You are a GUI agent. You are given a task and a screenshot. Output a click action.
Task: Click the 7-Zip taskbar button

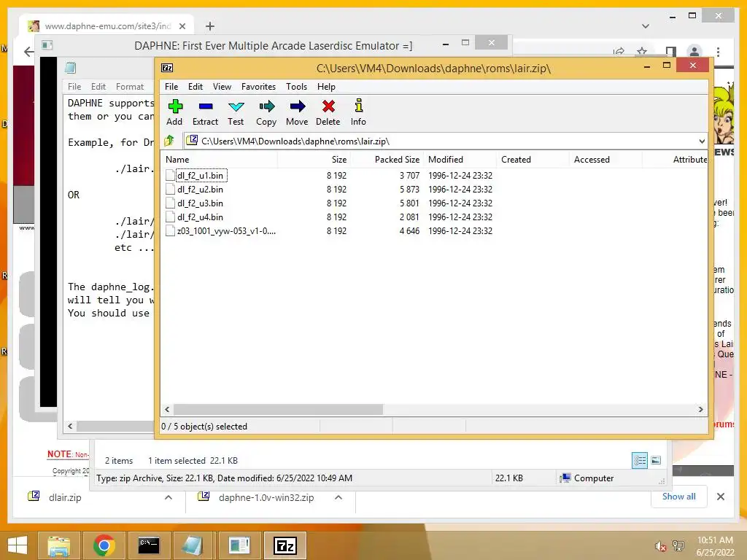(x=285, y=545)
